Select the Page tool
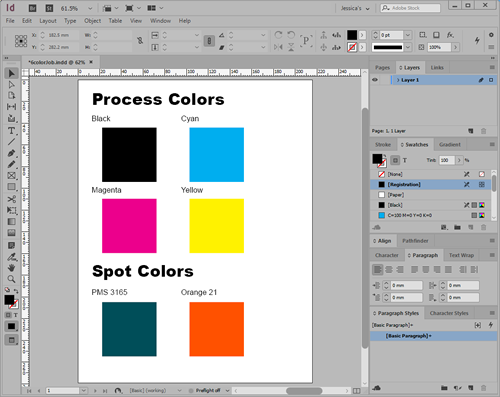Image resolution: width=500 pixels, height=397 pixels. 11,96
